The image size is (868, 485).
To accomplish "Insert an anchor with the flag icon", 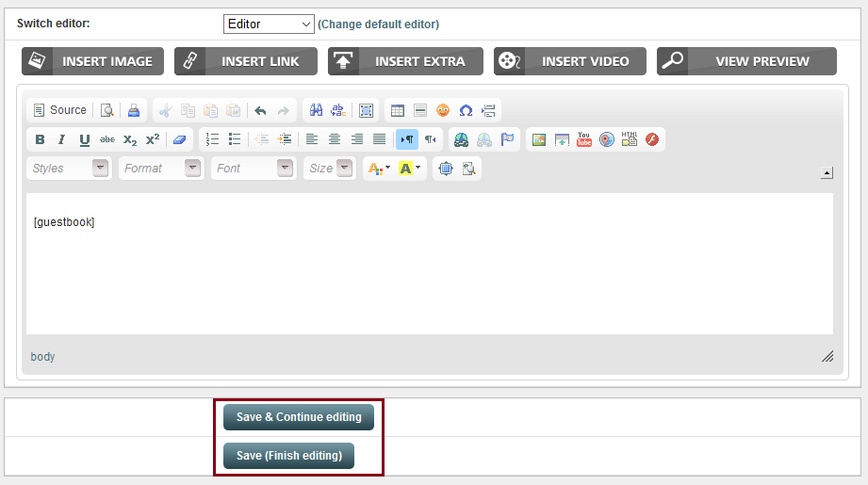I will (507, 139).
